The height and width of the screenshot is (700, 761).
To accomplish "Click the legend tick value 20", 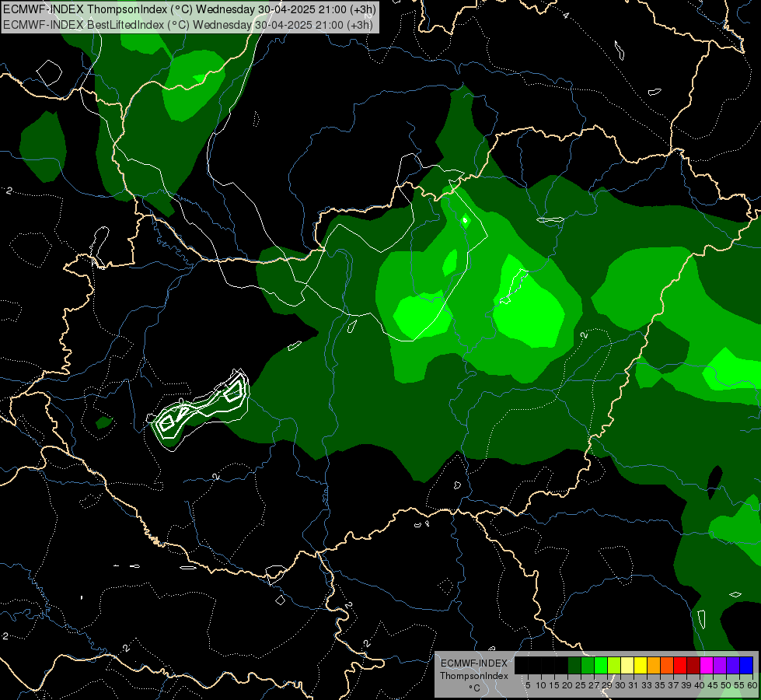I will [568, 685].
